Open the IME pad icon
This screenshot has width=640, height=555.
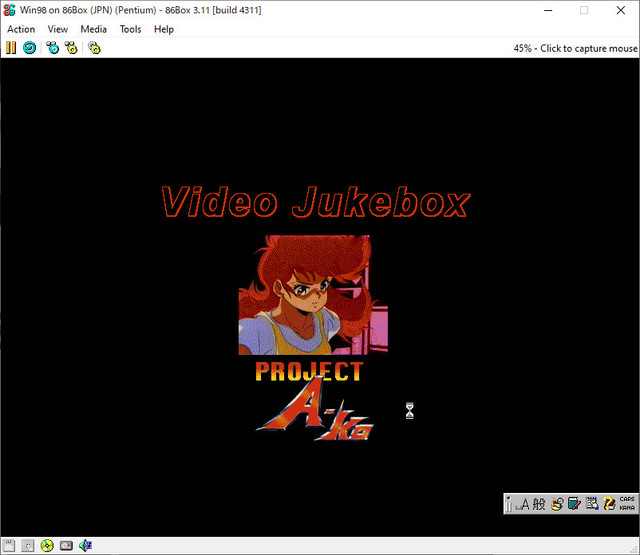pyautogui.click(x=557, y=504)
